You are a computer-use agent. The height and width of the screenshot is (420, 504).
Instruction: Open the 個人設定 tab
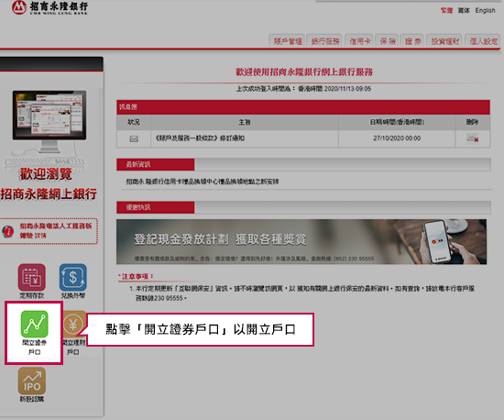coord(483,41)
